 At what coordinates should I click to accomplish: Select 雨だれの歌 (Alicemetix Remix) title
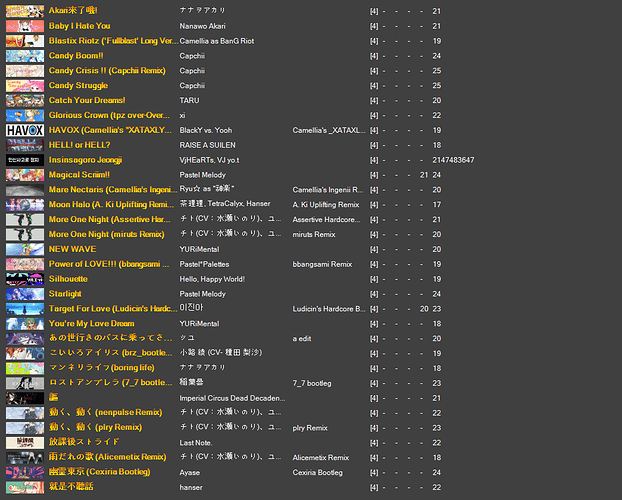(108, 458)
